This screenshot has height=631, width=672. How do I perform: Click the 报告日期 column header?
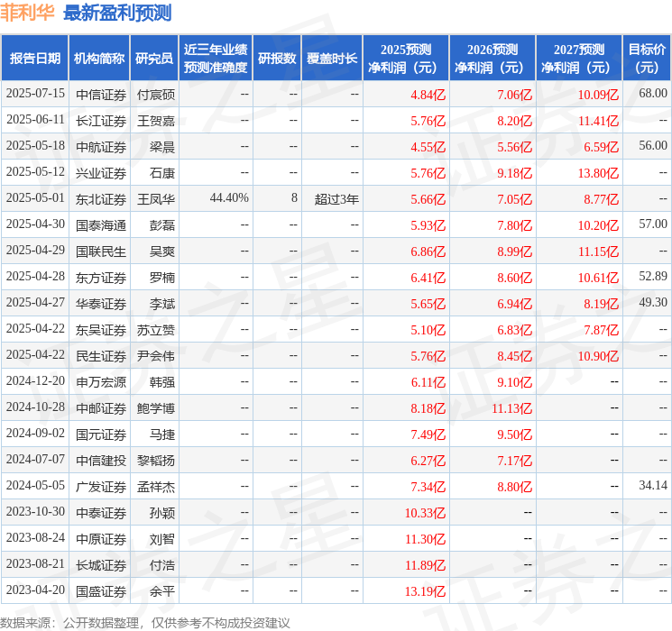(34, 59)
